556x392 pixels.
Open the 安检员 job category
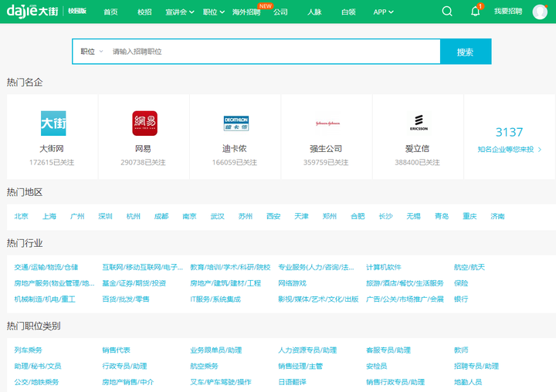377,366
